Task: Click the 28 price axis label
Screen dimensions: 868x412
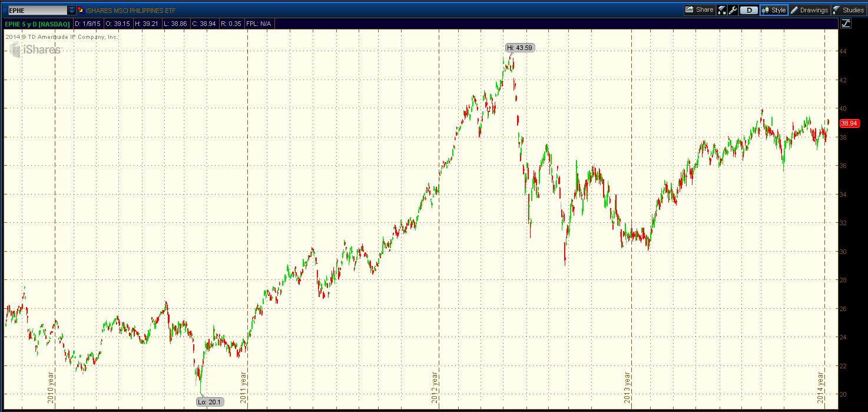Action: pos(843,280)
